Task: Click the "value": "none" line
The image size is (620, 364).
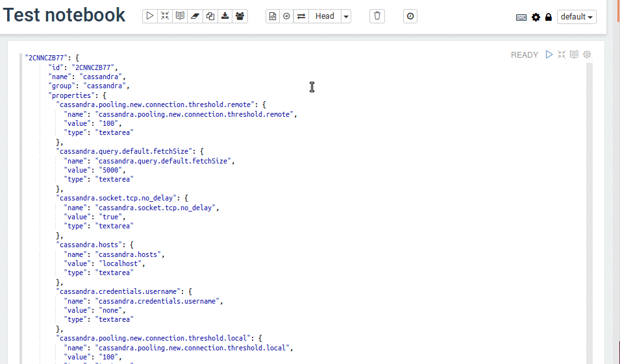Action: (x=95, y=310)
